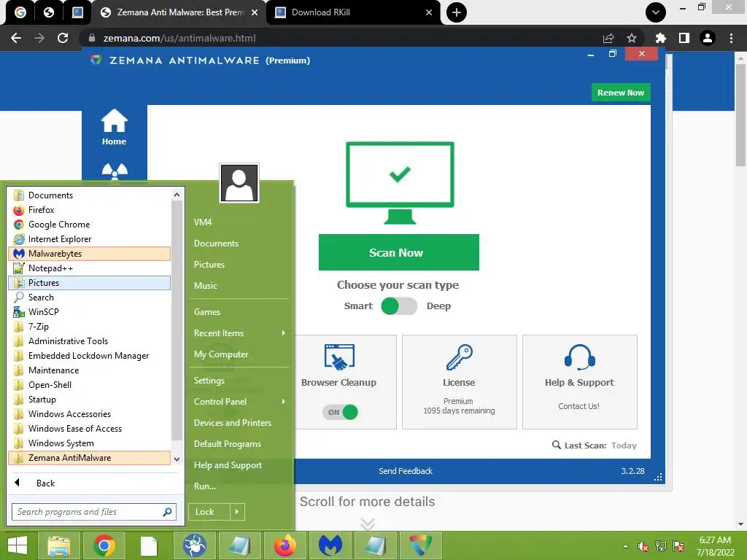Click the Malwarebytes taskbar icon
This screenshot has width=747, height=560.
[330, 545]
